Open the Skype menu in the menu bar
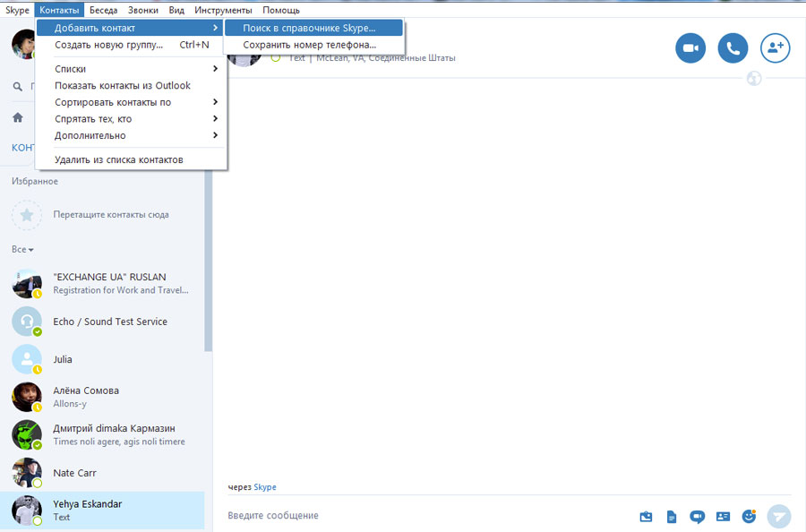806x532 pixels. click(17, 10)
